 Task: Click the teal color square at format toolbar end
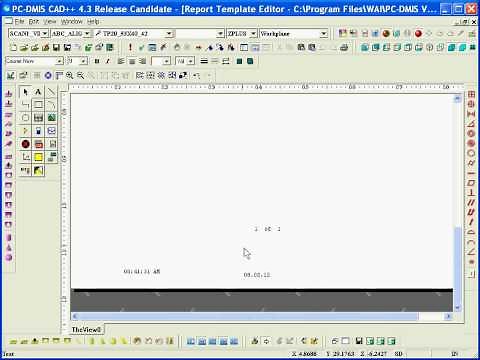coord(250,61)
